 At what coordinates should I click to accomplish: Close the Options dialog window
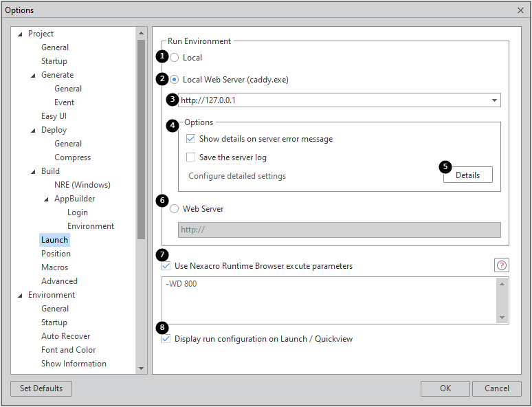click(520, 10)
